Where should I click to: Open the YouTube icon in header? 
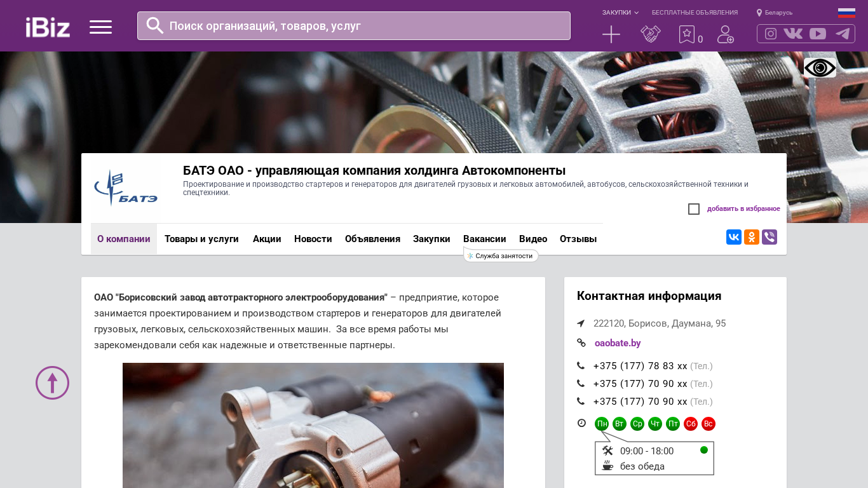point(818,34)
